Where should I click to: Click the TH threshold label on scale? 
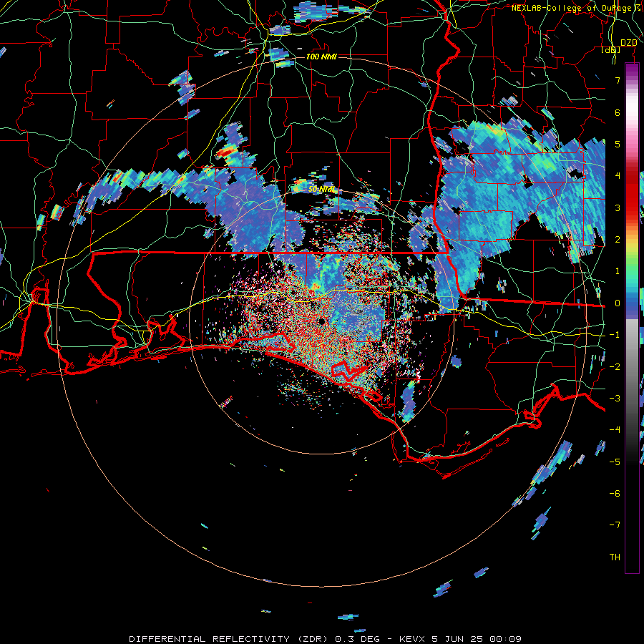(615, 557)
